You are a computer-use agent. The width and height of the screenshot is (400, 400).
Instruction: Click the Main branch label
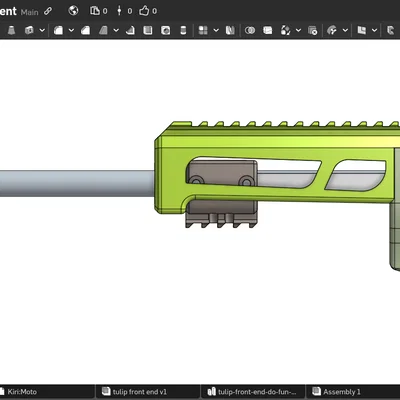[29, 12]
